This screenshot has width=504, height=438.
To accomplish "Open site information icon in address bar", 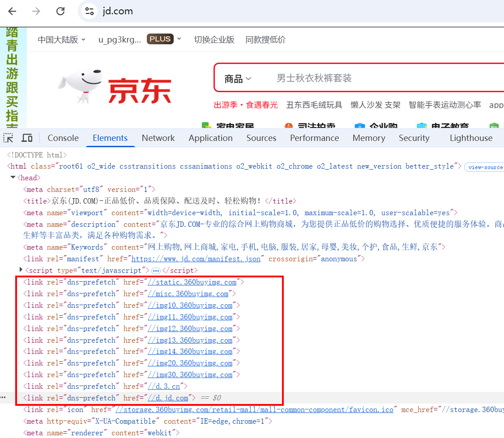I will click(90, 11).
